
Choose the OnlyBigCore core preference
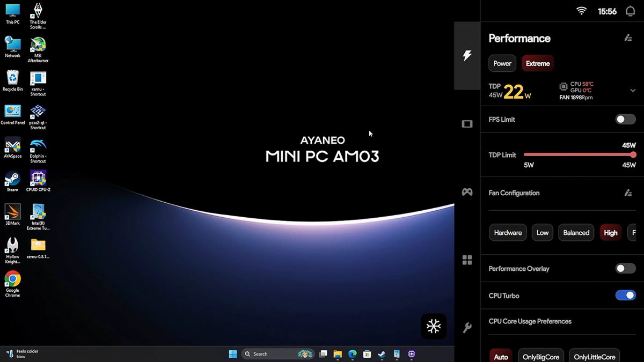tap(541, 357)
